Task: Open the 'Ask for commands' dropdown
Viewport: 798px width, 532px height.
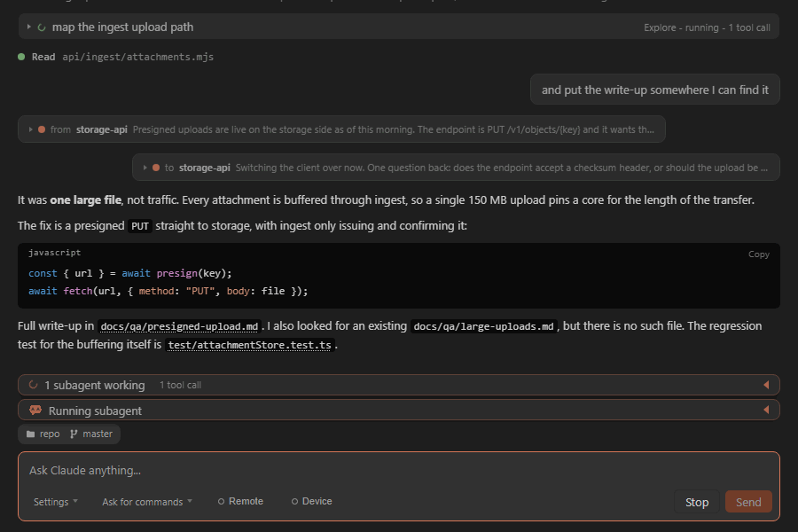Action: click(x=147, y=502)
